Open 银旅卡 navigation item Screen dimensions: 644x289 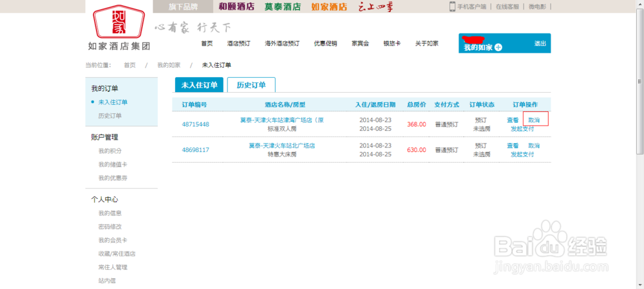pyautogui.click(x=392, y=44)
